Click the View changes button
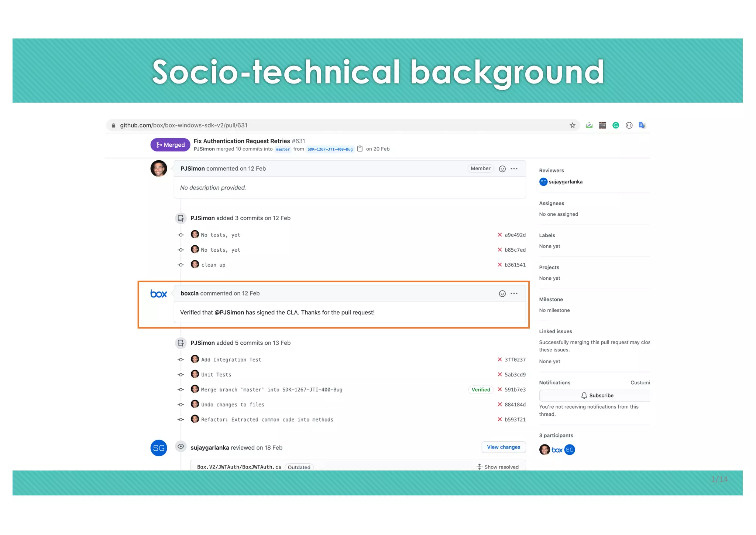The width and height of the screenshot is (756, 535). click(504, 447)
